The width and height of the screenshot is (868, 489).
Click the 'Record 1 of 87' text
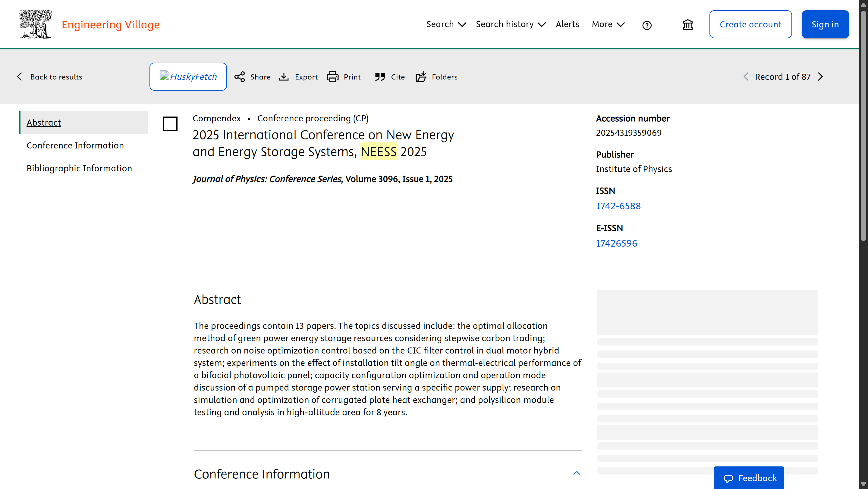coord(783,77)
